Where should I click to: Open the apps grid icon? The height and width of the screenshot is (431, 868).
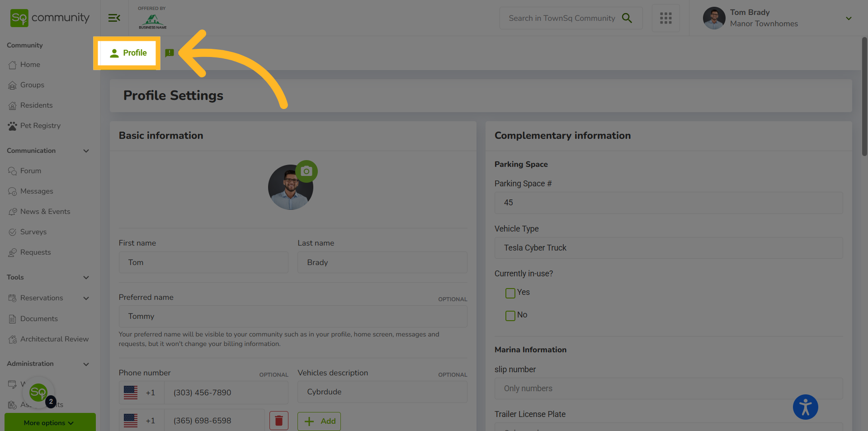point(666,18)
